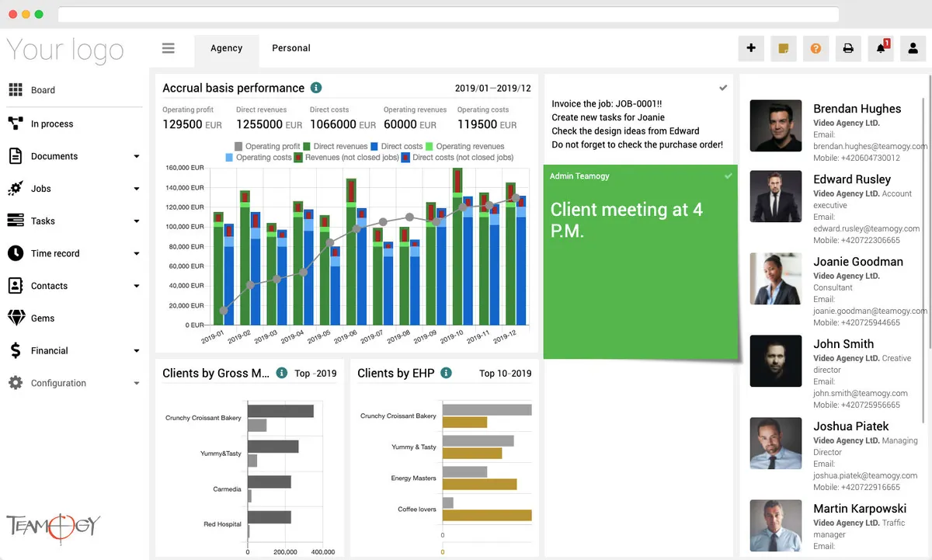Click joanie.goodman@teamogy.com email
Viewport: 932px width, 560px height.
[x=870, y=311]
